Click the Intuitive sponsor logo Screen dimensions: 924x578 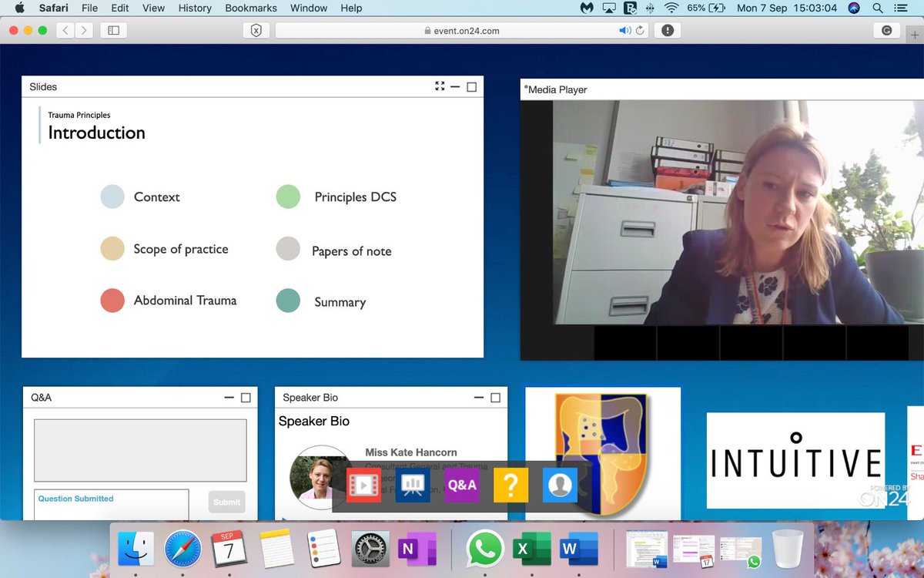coord(795,460)
